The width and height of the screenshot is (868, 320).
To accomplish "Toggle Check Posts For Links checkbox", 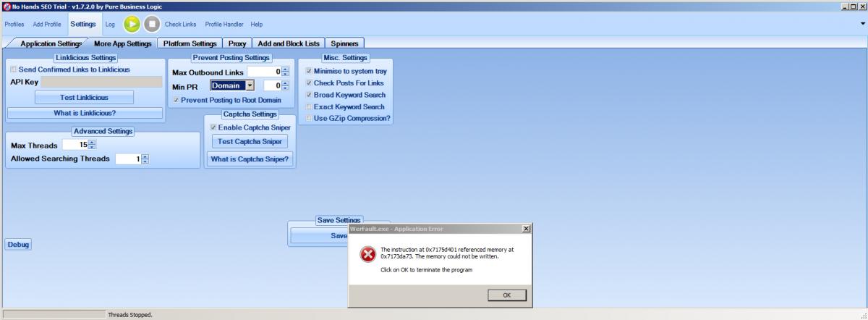I will coord(309,83).
